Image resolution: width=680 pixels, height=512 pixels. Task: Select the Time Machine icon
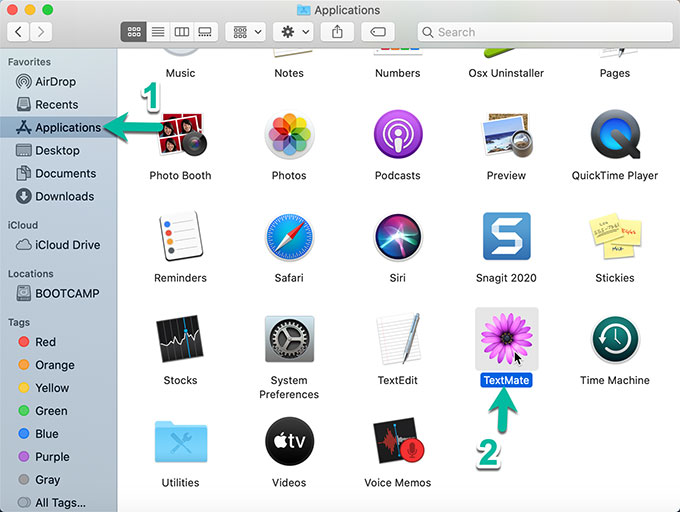pyautogui.click(x=615, y=339)
